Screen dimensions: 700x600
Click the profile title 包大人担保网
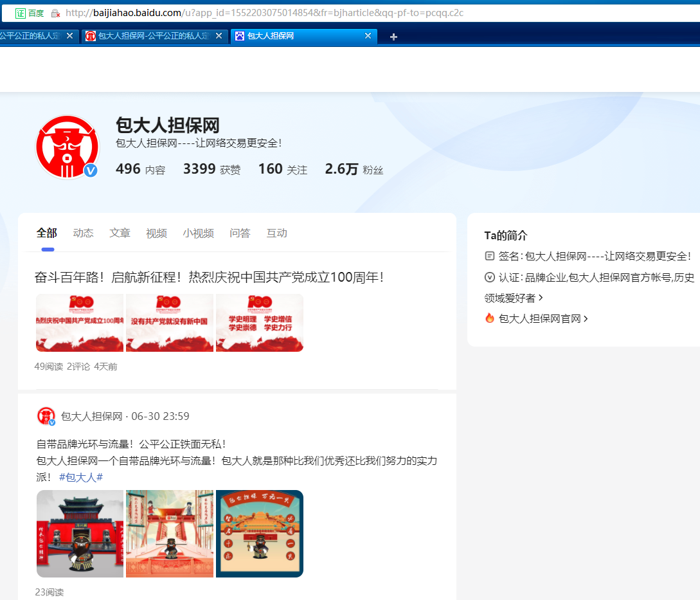168,125
